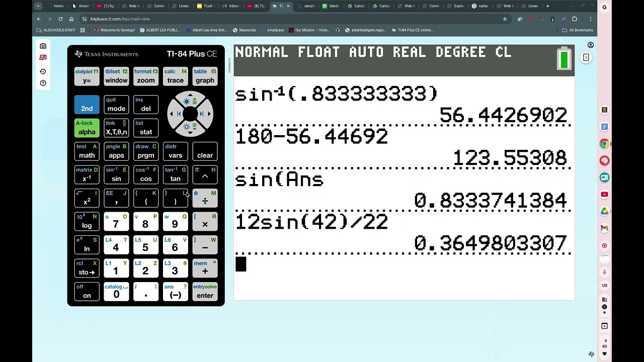Click the battery indicator on calculator screen
Image resolution: width=644 pixels, height=362 pixels.
tap(564, 59)
